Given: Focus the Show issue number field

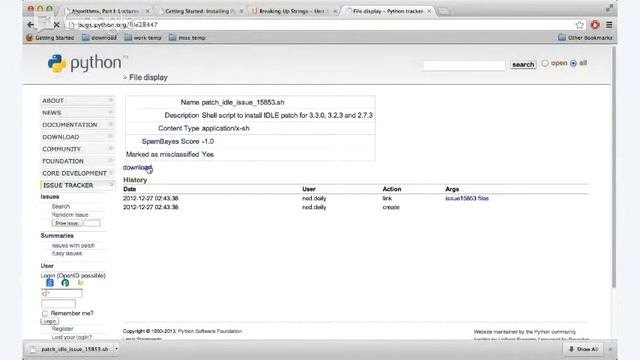Looking at the screenshot, I should pos(92,223).
